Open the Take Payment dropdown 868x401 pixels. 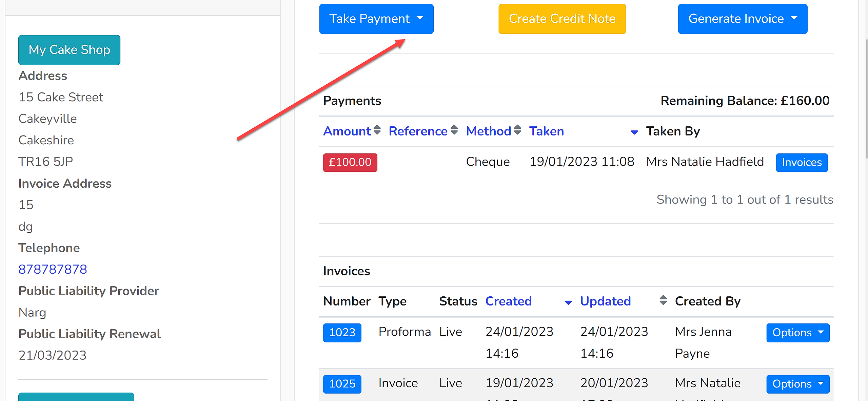(376, 19)
